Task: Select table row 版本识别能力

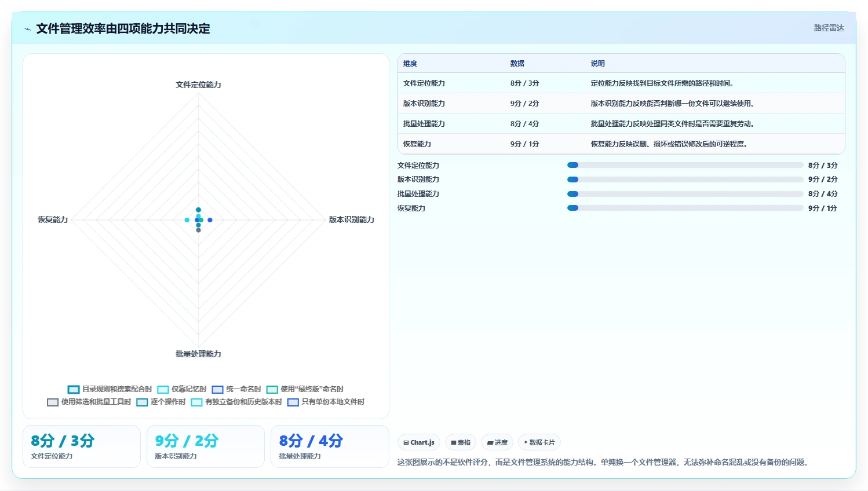Action: [621, 104]
